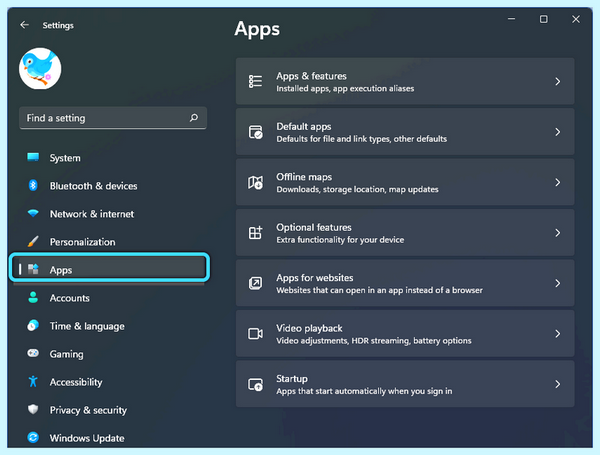Minimize the Settings window
This screenshot has width=600, height=455.
click(x=511, y=19)
